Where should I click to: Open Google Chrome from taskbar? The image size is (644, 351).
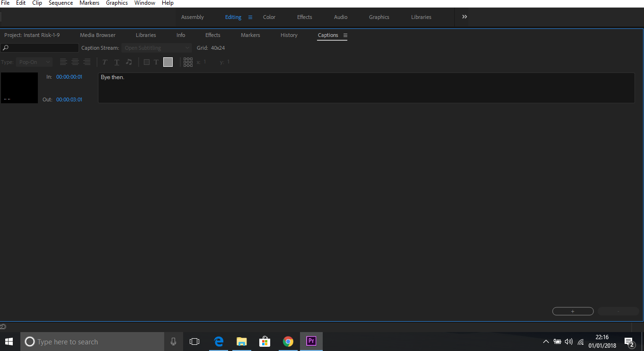tap(288, 342)
